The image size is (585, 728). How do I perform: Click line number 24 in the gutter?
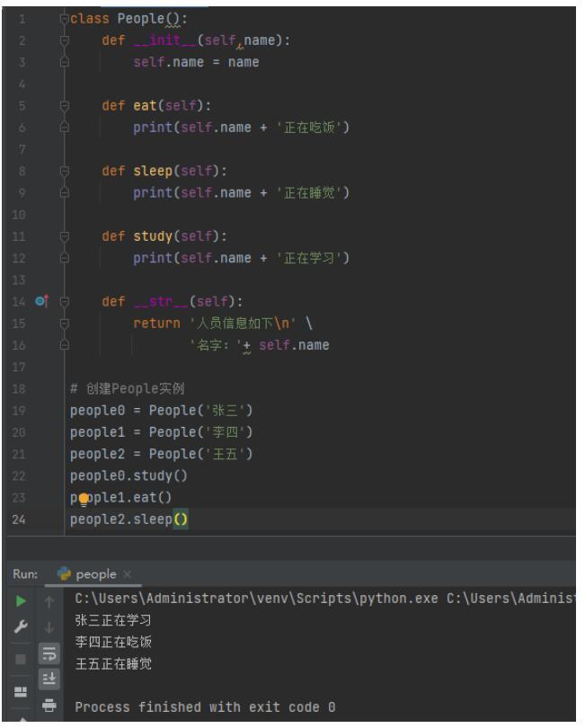coord(20,519)
